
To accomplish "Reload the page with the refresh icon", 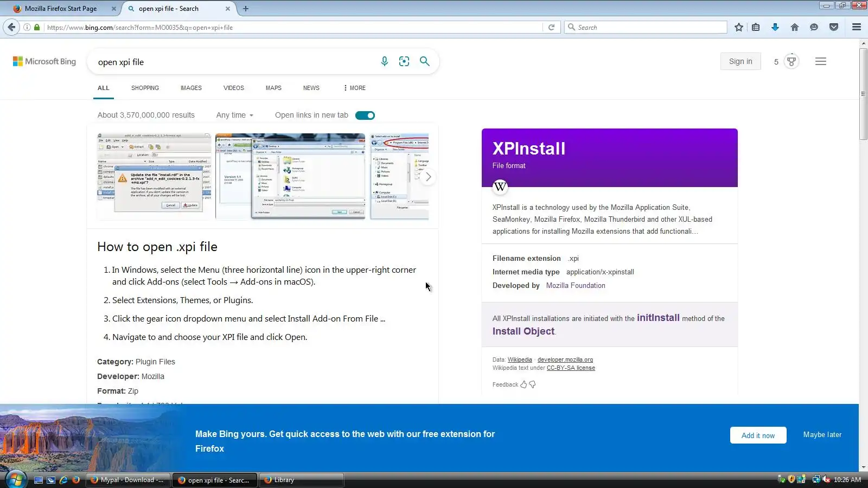I will tap(551, 27).
